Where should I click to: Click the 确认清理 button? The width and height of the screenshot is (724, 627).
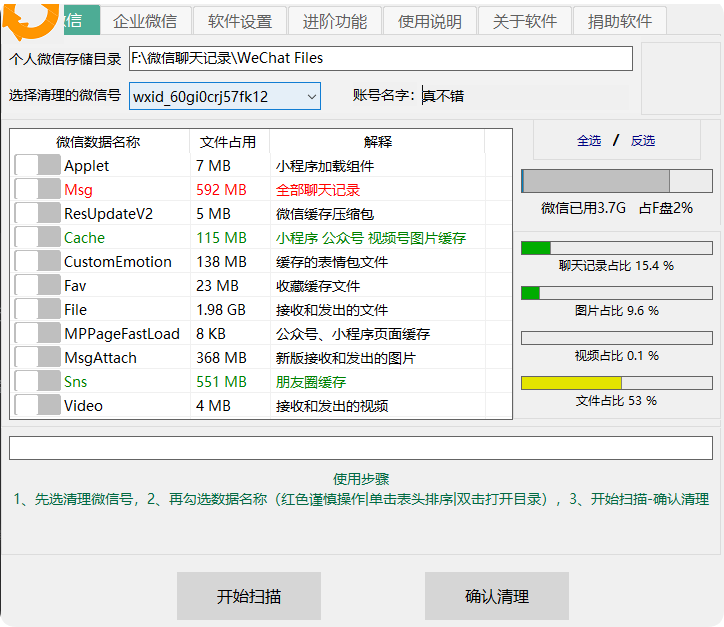497,596
